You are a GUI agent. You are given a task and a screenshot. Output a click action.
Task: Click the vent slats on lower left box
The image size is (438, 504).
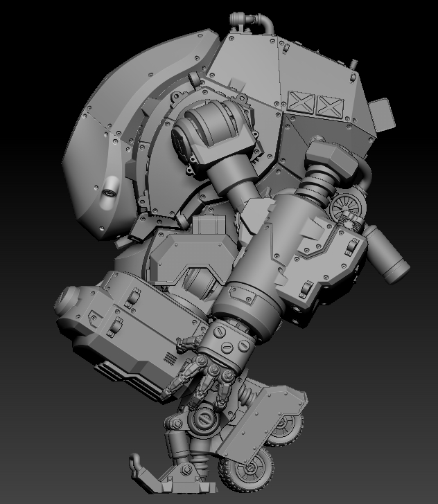click(168, 358)
